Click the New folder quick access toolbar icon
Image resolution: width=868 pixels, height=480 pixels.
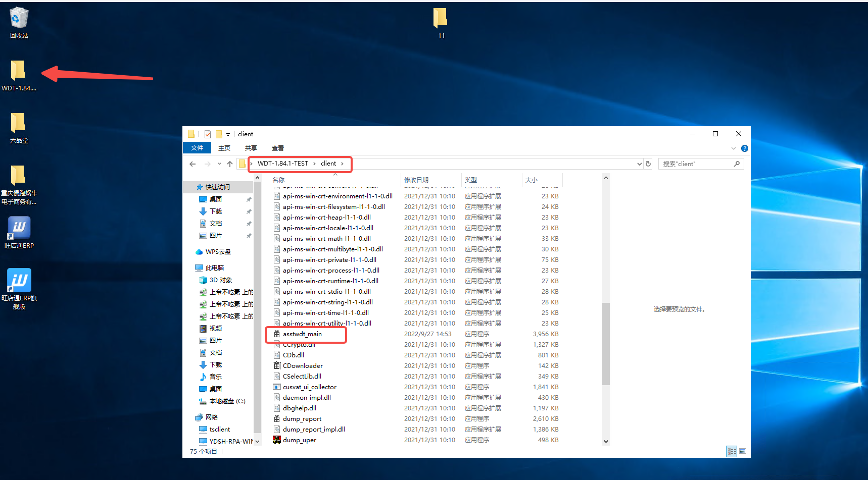coord(219,134)
